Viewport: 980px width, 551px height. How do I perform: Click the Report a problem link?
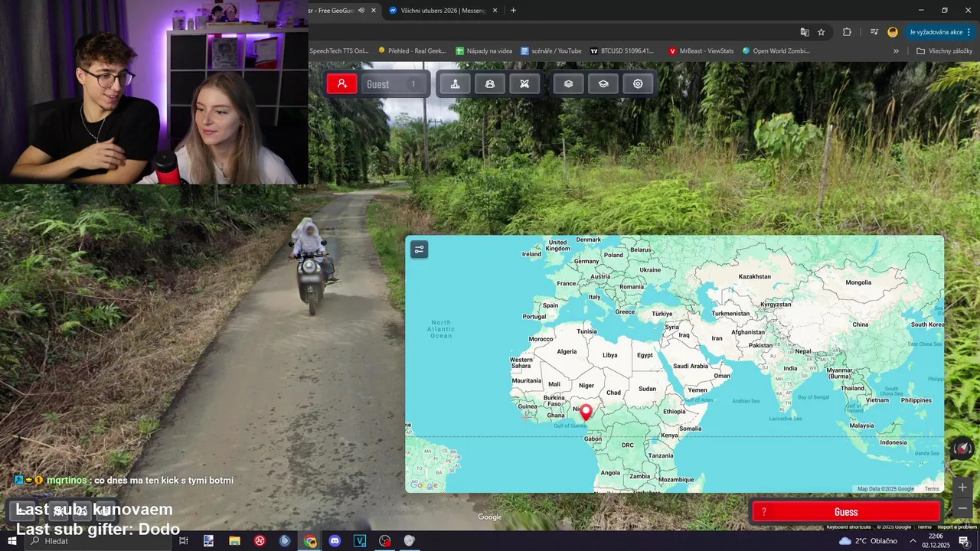pyautogui.click(x=957, y=527)
